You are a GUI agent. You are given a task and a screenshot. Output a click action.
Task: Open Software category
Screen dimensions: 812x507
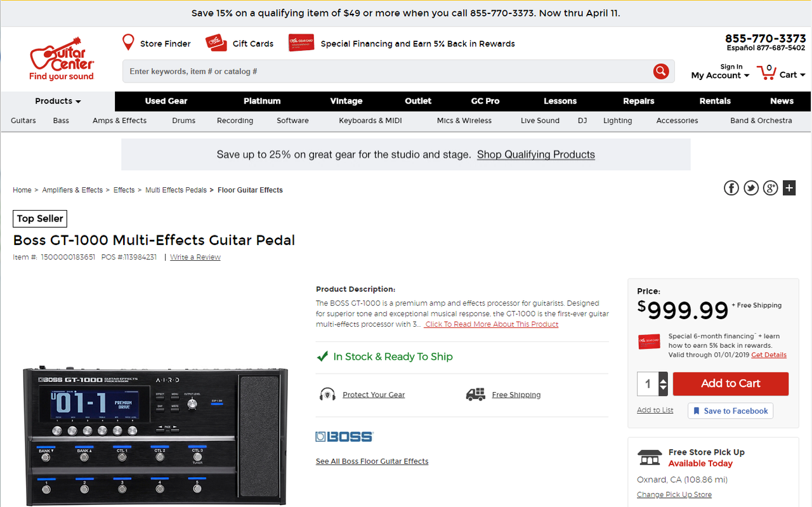(x=292, y=121)
